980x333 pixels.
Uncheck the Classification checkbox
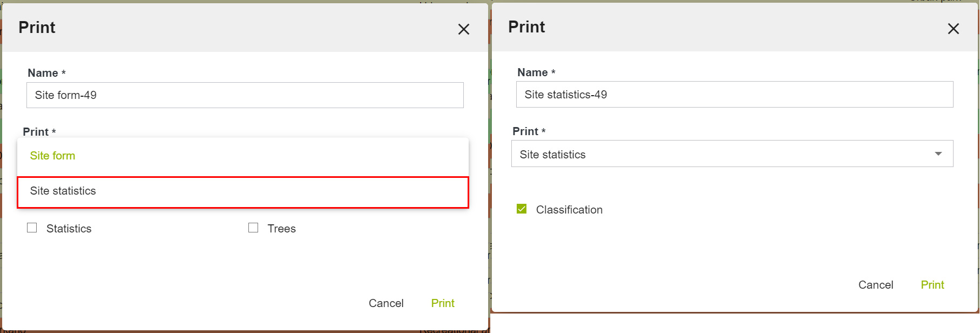[522, 209]
